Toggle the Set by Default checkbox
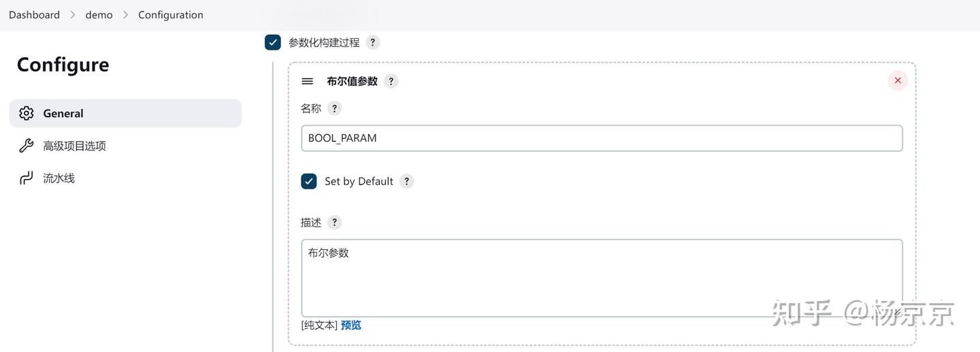 pos(309,181)
